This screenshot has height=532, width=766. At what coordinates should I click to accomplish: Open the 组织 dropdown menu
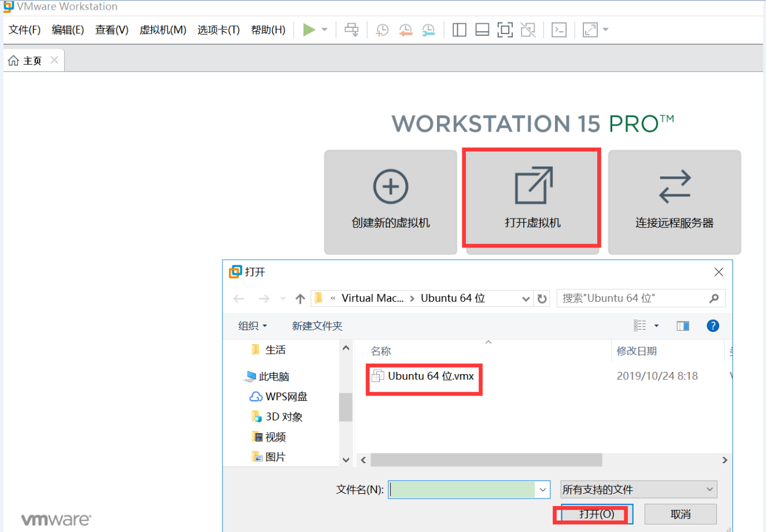tap(253, 326)
